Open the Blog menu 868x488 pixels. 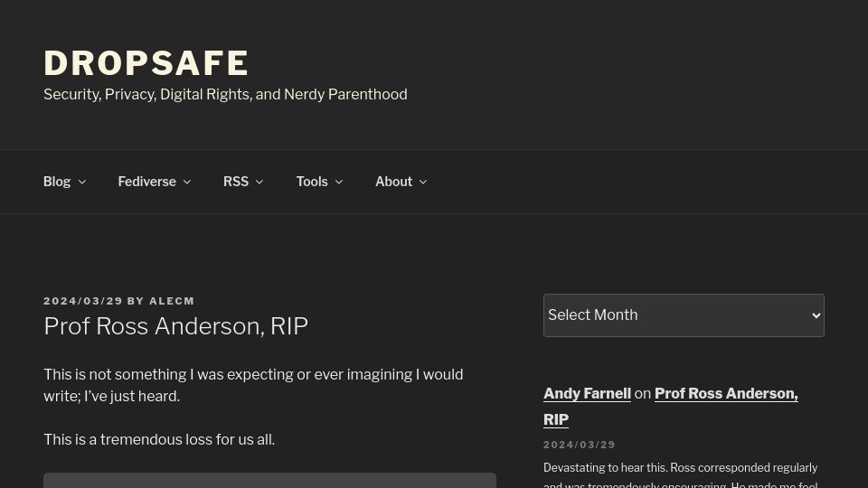pos(57,182)
